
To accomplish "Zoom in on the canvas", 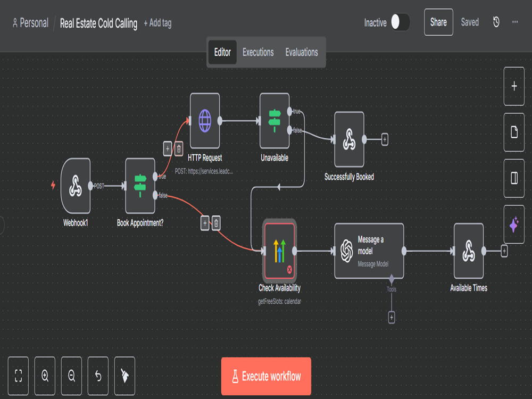I will (x=45, y=376).
